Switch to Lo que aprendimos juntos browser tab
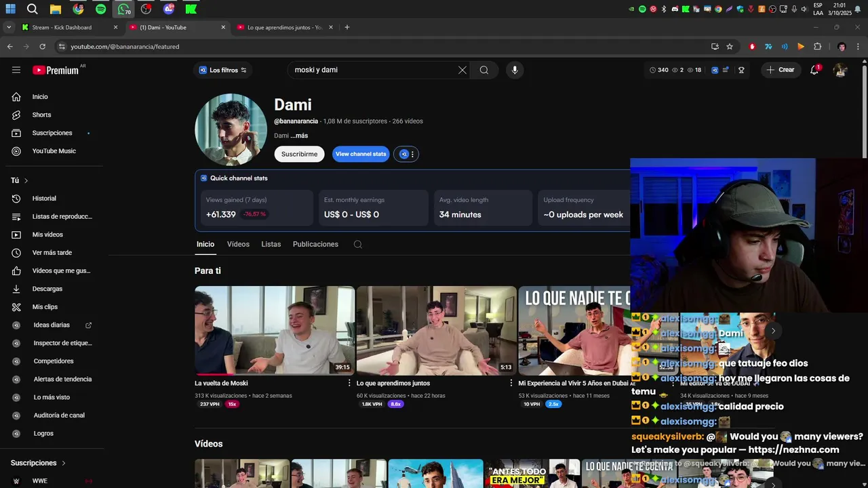 coord(285,28)
